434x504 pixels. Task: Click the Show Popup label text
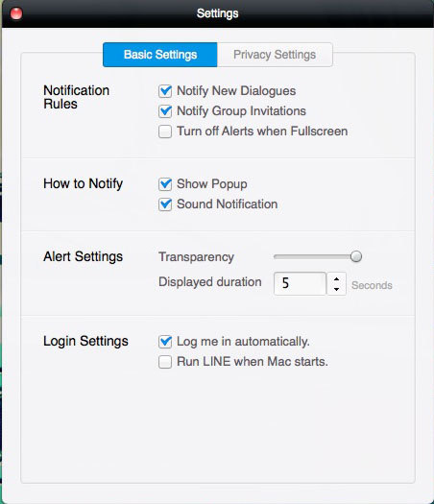tap(212, 184)
